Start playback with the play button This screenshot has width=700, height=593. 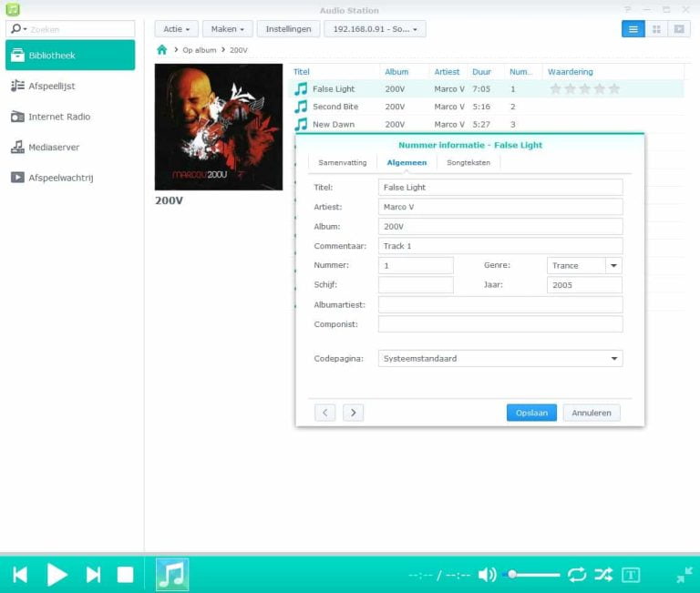click(x=57, y=575)
